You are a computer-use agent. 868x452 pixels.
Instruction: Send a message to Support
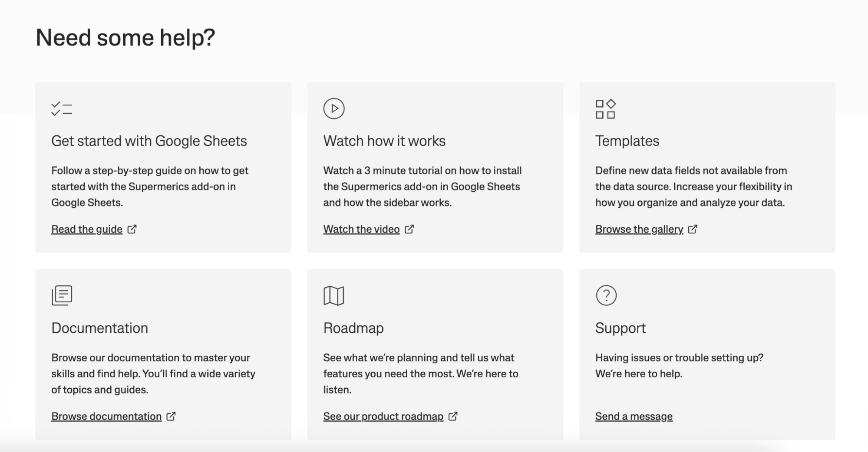tap(634, 416)
